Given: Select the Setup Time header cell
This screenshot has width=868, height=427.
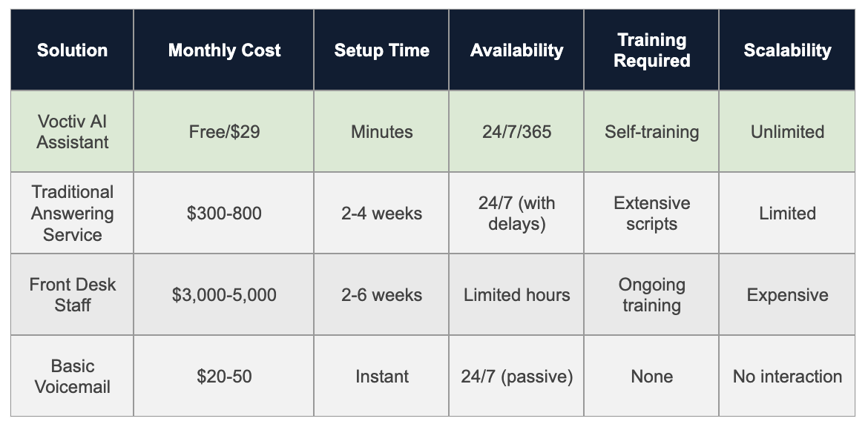Looking at the screenshot, I should click(x=381, y=50).
